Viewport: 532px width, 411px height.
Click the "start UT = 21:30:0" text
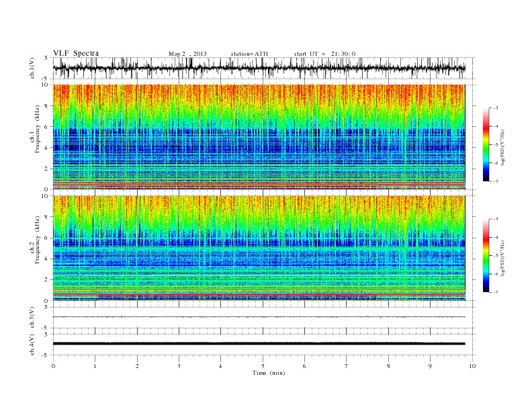[x=324, y=54]
